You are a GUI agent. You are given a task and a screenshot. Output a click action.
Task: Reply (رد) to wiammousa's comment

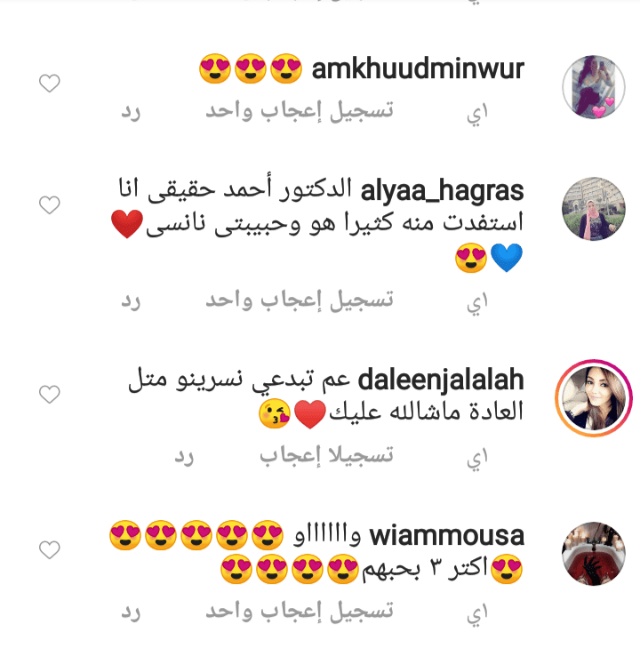pyautogui.click(x=131, y=612)
